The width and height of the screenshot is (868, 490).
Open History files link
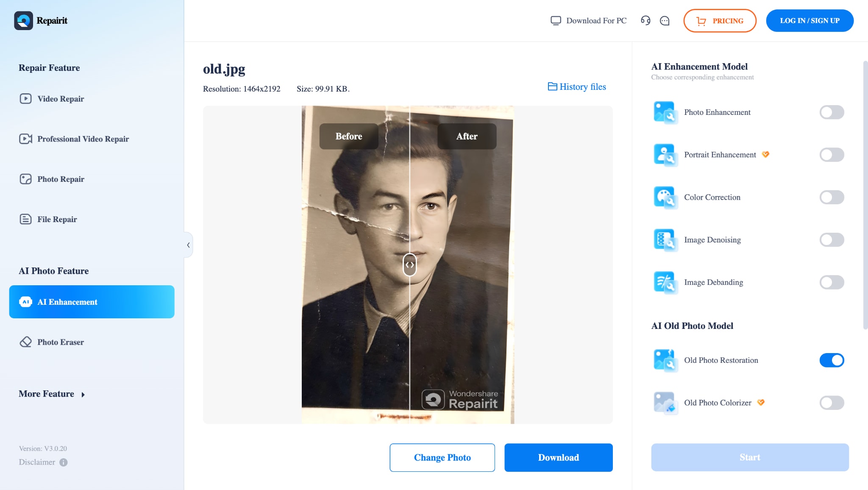point(577,86)
